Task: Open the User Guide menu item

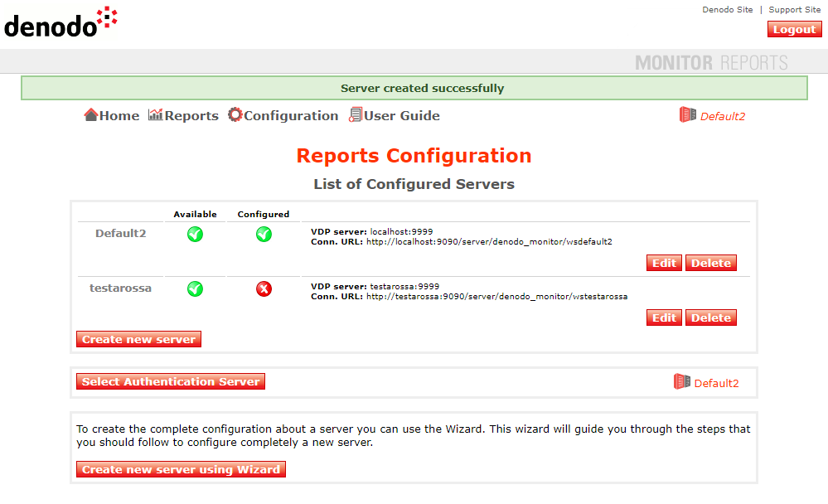Action: coord(402,116)
